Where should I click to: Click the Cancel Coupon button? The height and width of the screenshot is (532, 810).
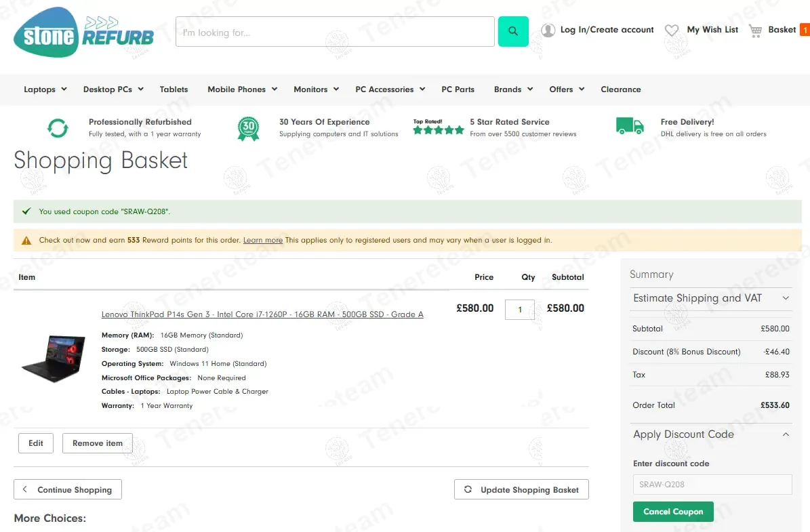pyautogui.click(x=672, y=512)
